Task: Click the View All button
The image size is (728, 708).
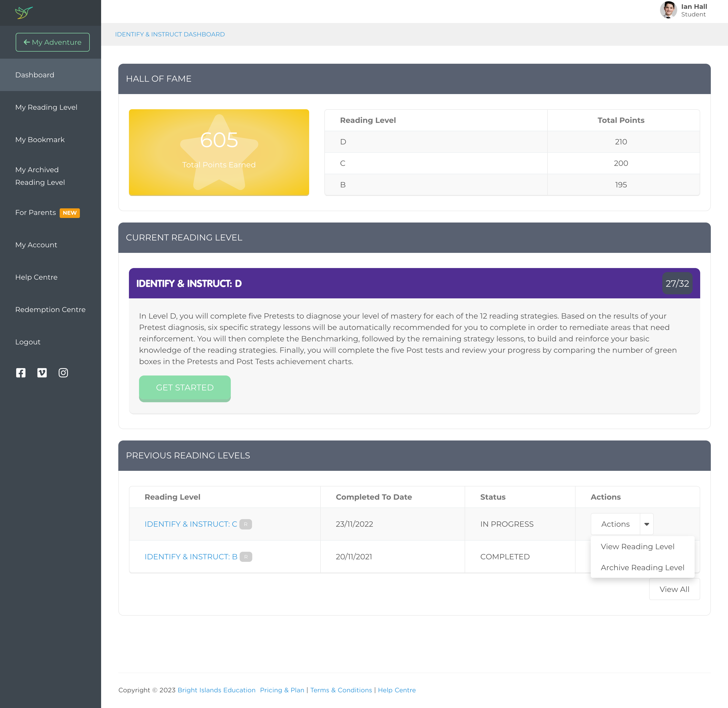Action: (674, 589)
